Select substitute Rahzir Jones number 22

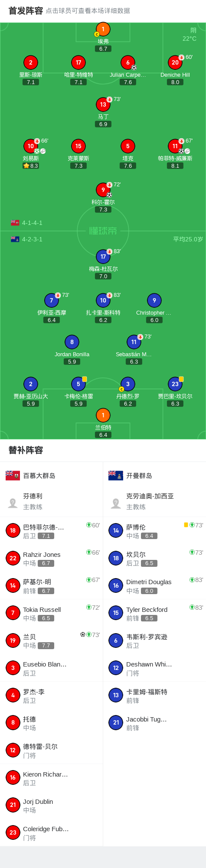[x=52, y=558]
